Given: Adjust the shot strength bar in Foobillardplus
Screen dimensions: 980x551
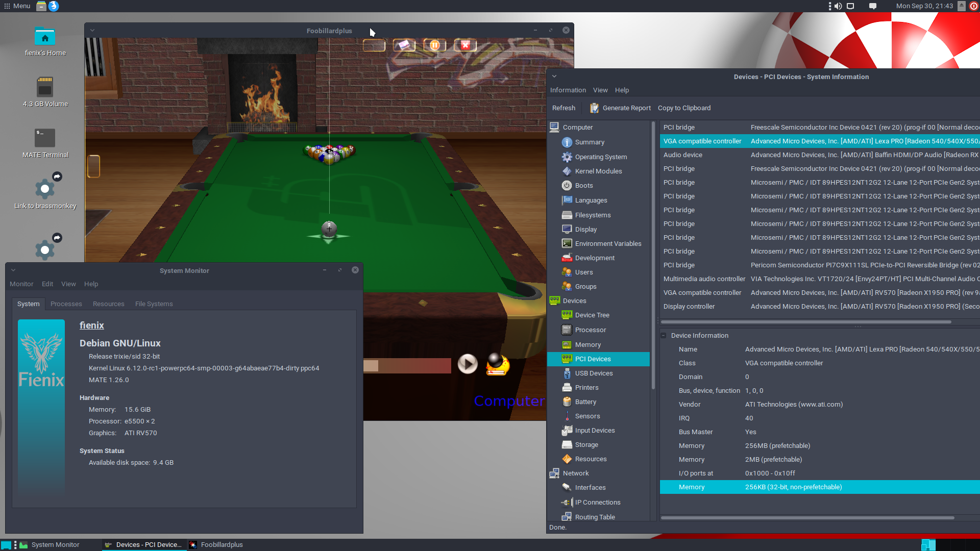Looking at the screenshot, I should [407, 365].
